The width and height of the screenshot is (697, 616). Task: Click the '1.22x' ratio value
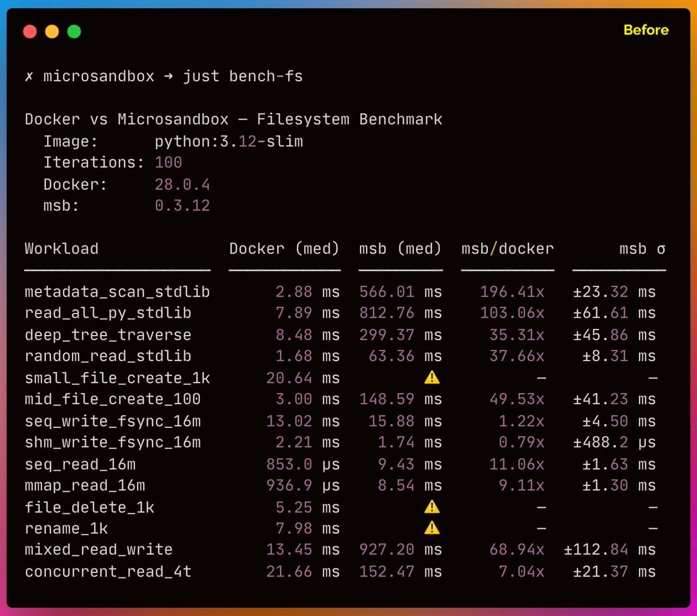click(x=522, y=421)
